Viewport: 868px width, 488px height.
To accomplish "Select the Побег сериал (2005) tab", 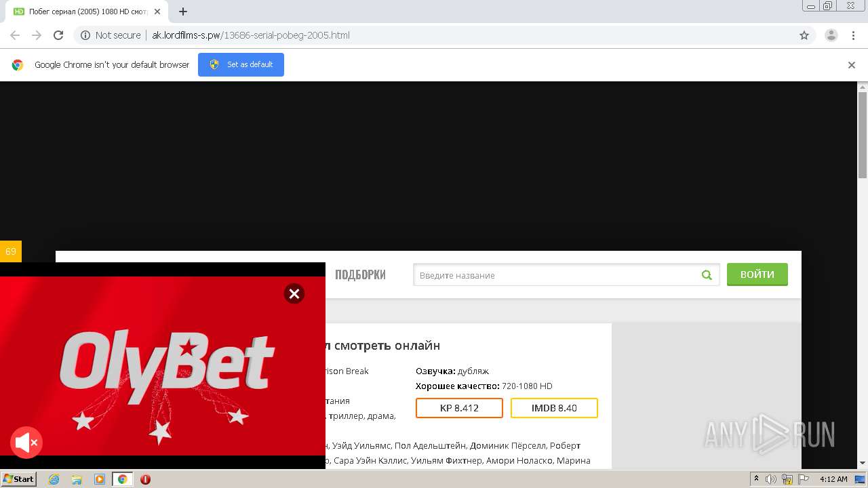I will coord(88,12).
